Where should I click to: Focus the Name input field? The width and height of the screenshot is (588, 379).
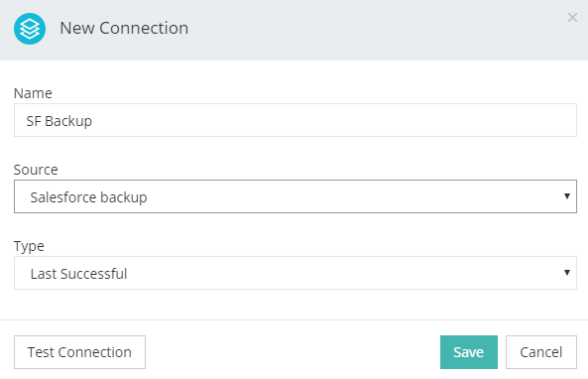[295, 120]
